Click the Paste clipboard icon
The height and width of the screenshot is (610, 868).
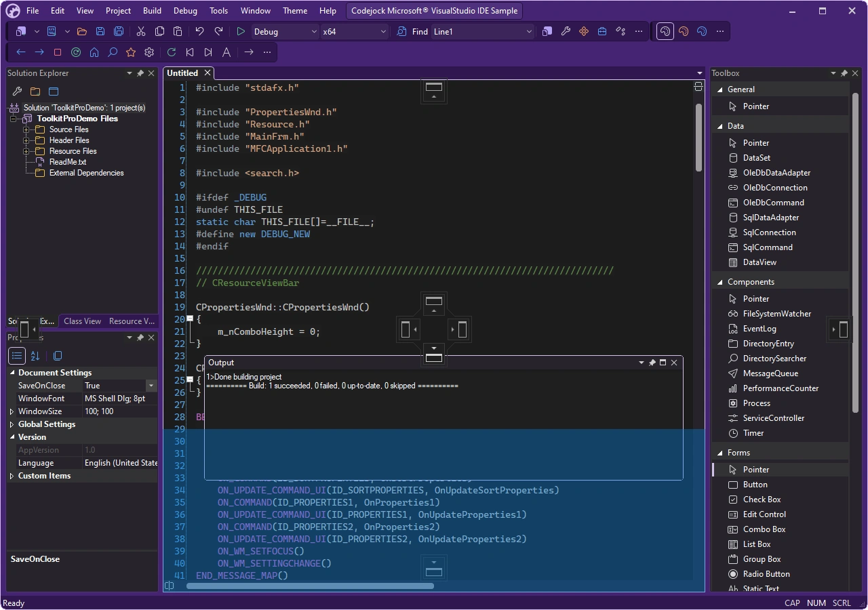point(178,31)
